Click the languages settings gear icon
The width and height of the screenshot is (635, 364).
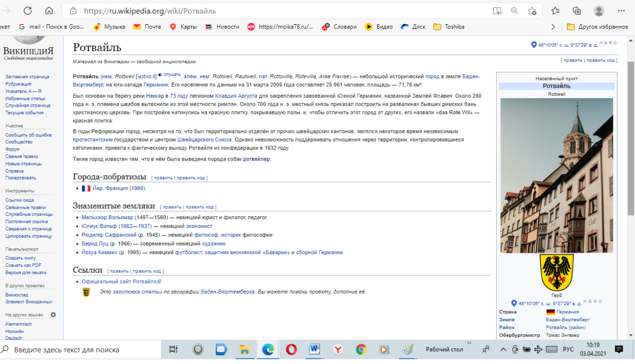coord(53,315)
